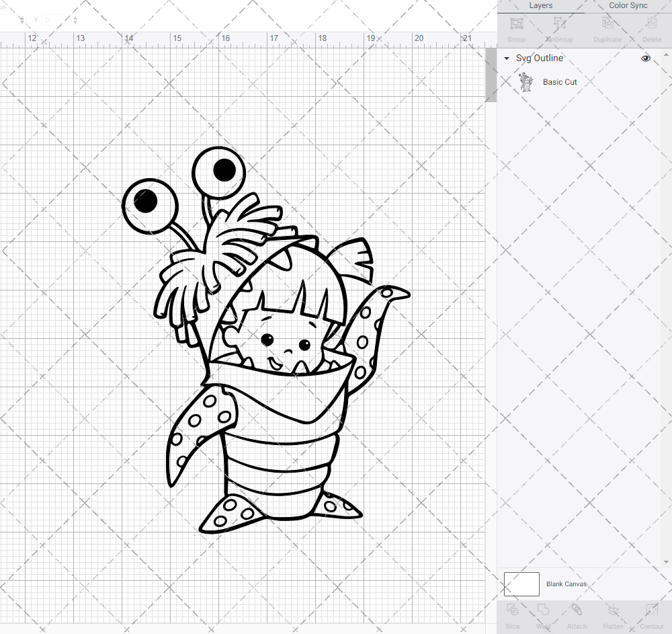The height and width of the screenshot is (634, 672).
Task: Click the UnGroup icon
Action: 558,28
